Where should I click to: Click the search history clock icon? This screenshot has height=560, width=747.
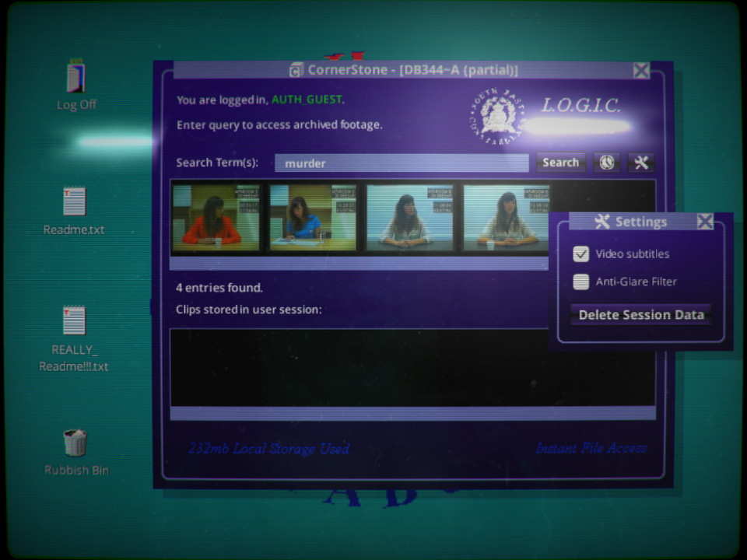(x=607, y=163)
